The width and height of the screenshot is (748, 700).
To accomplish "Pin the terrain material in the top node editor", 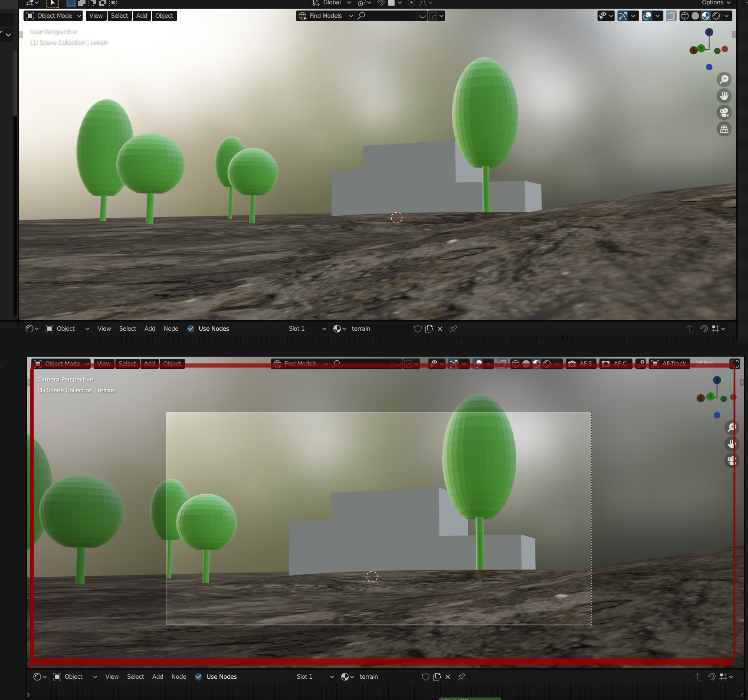I will pyautogui.click(x=454, y=329).
